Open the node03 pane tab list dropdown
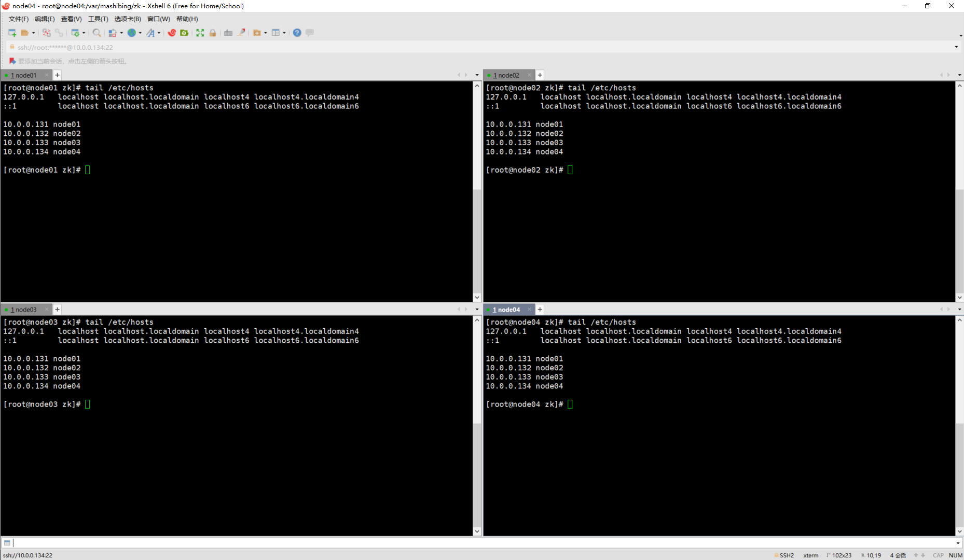 tap(477, 310)
